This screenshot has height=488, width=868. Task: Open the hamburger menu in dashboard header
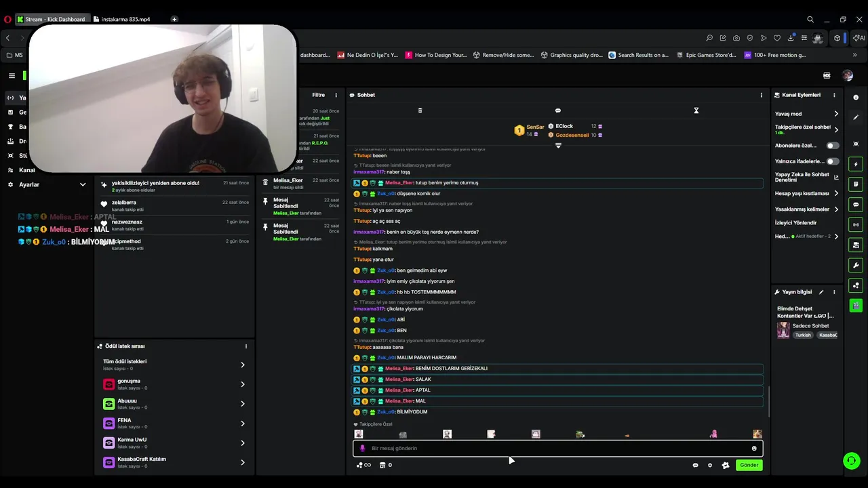(12, 76)
